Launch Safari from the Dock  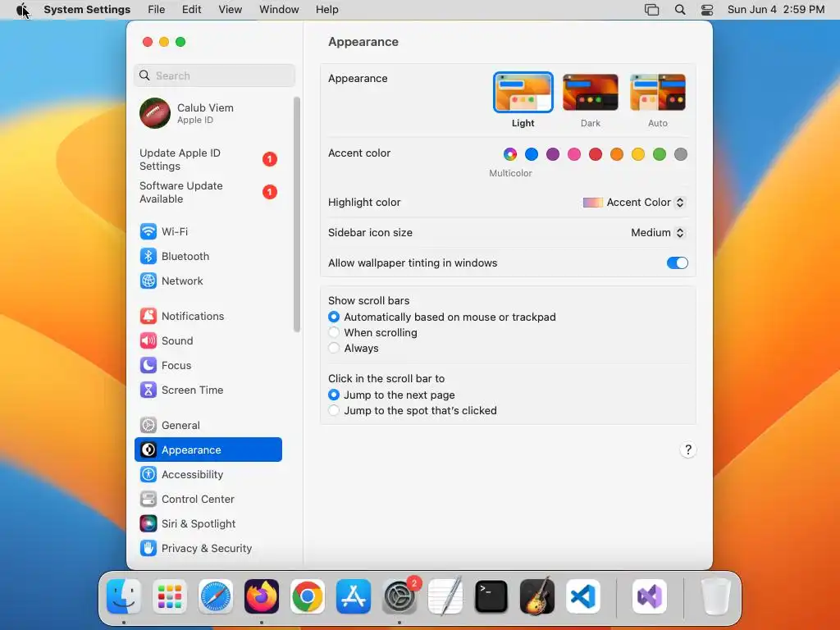[x=216, y=596]
